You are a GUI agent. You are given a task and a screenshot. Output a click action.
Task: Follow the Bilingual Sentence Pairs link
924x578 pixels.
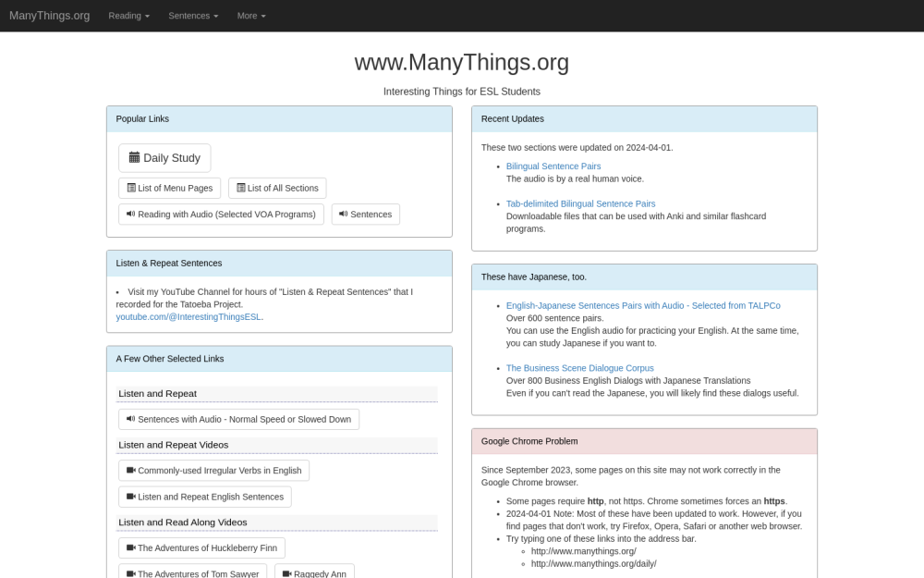point(553,166)
